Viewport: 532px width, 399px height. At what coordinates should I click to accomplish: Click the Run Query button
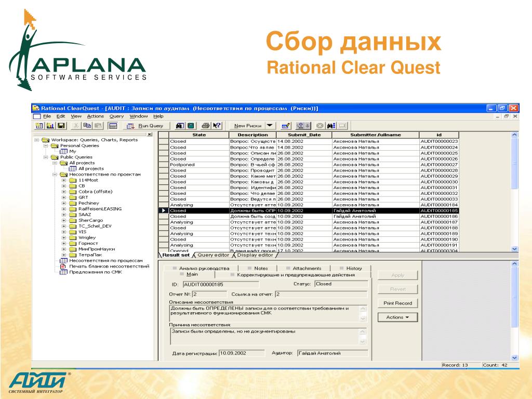point(145,126)
